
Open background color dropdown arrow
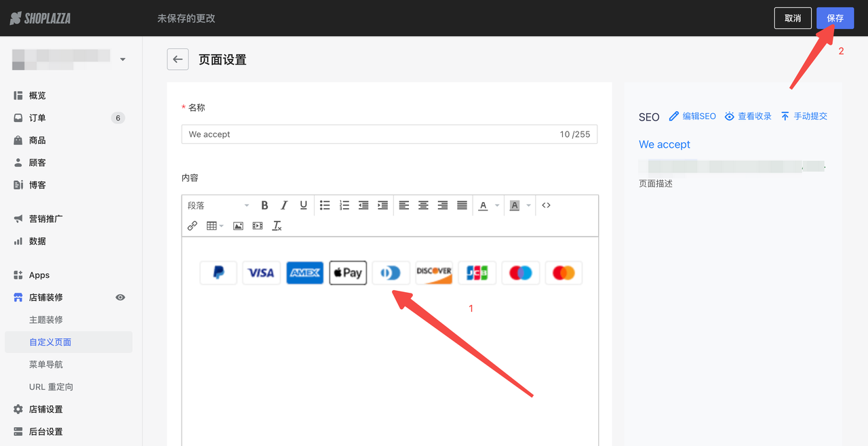point(528,205)
